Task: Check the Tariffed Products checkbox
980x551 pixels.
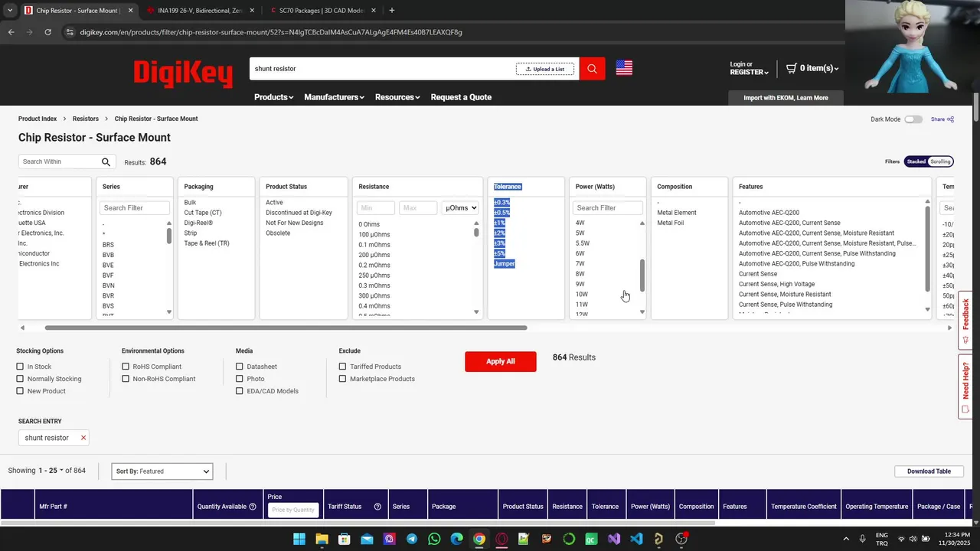Action: [342, 367]
